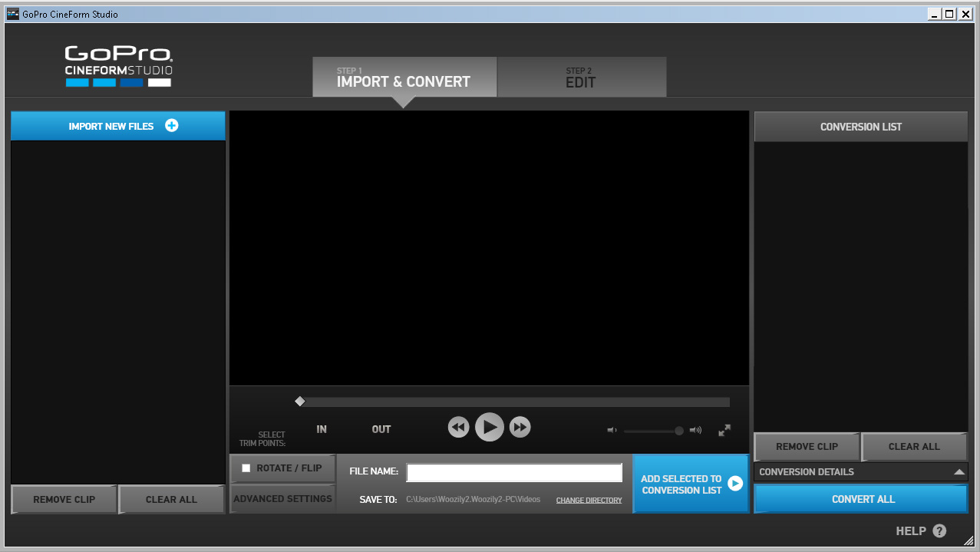Screen dimensions: 980x552
Task: Click Change Directory link
Action: 589,501
